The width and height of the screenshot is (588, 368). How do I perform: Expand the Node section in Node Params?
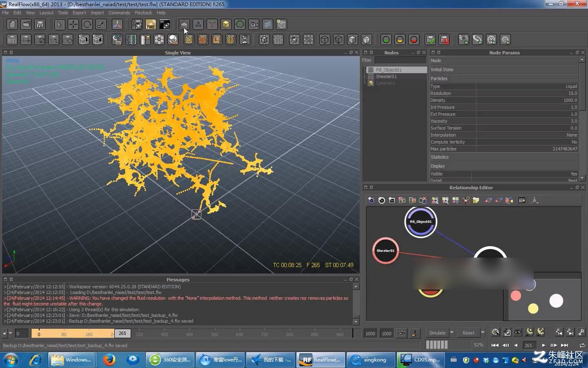pos(504,61)
